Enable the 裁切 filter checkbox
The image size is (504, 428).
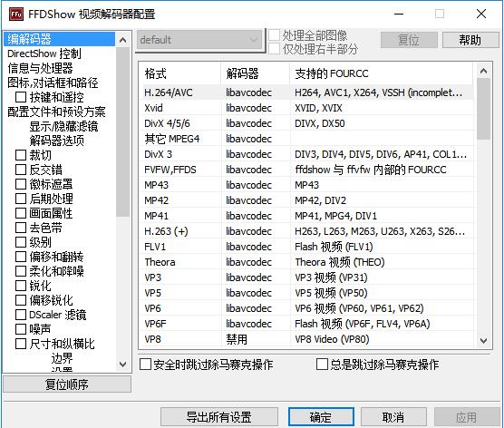click(x=21, y=155)
